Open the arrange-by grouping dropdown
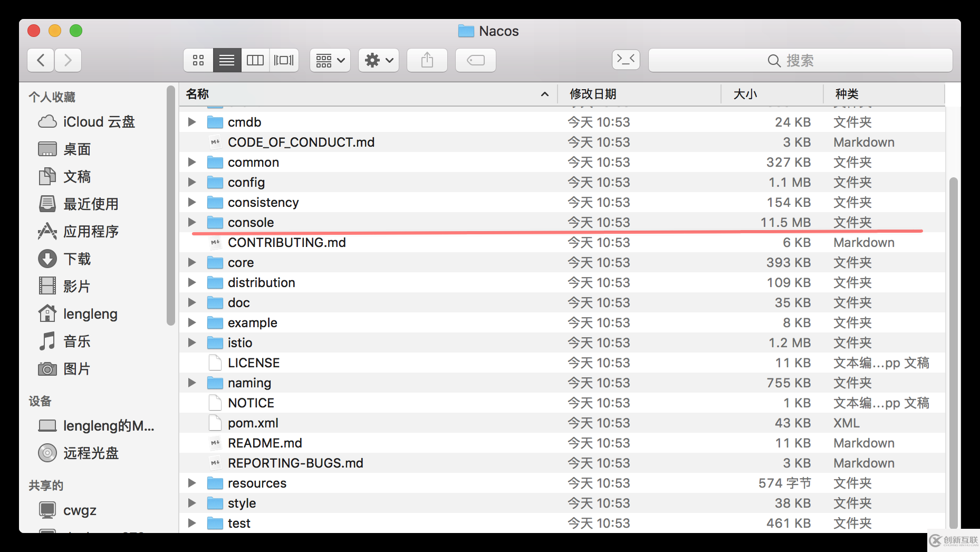Viewport: 980px width, 552px height. tap(330, 60)
